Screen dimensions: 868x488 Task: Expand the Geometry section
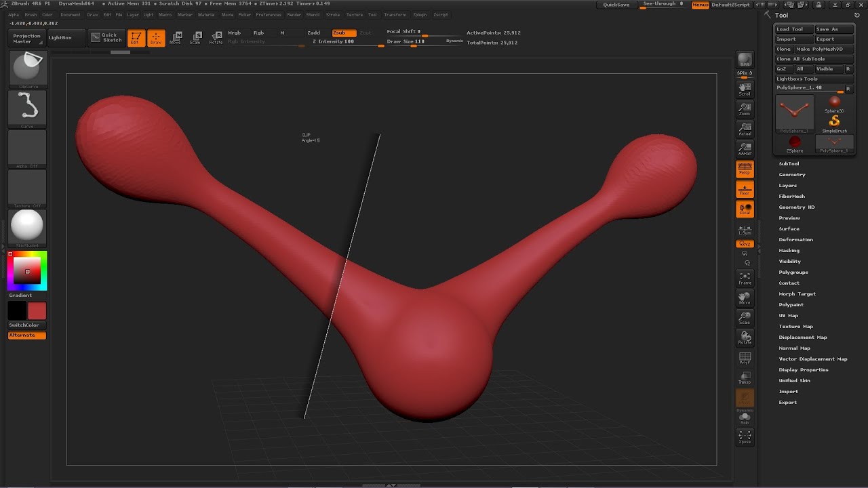pos(792,174)
